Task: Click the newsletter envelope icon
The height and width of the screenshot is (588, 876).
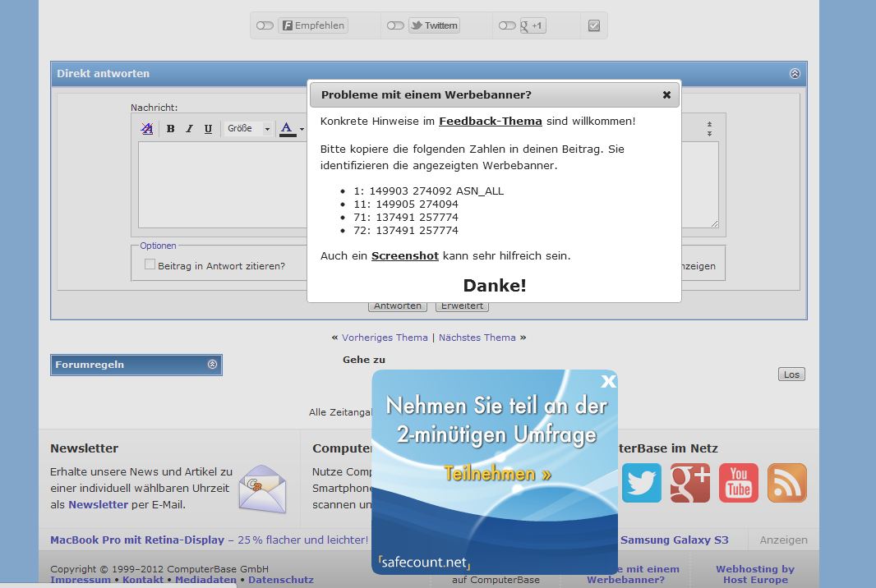Action: click(x=263, y=489)
